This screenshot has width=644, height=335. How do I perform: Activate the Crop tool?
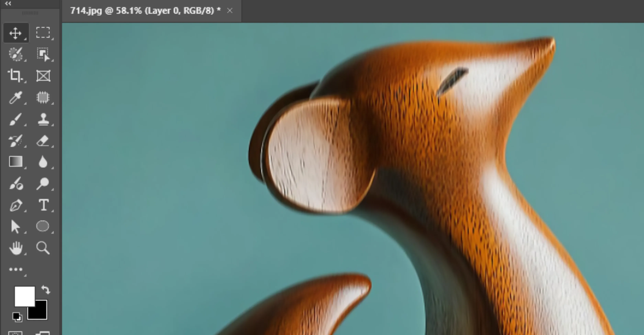pyautogui.click(x=15, y=75)
